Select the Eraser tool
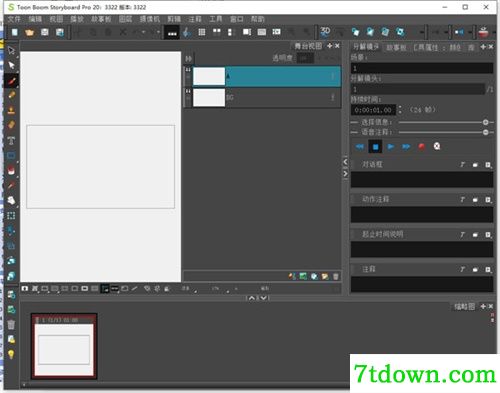The image size is (500, 393). pyautogui.click(x=11, y=125)
